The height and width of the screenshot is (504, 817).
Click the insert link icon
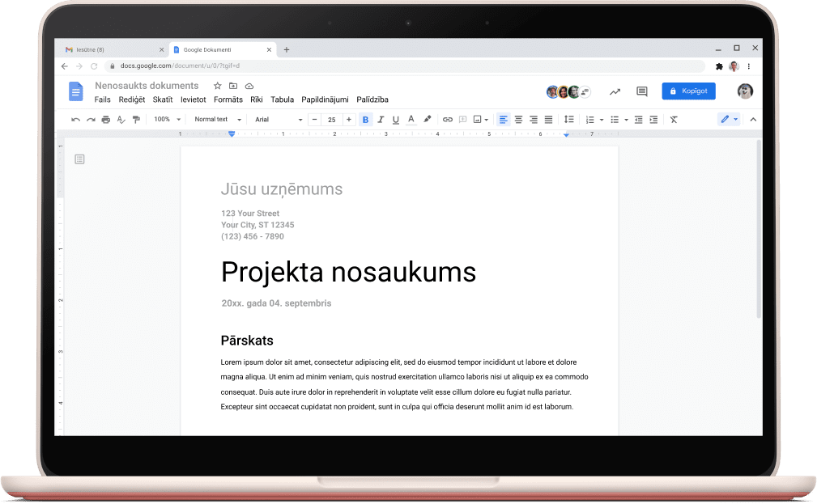(447, 120)
